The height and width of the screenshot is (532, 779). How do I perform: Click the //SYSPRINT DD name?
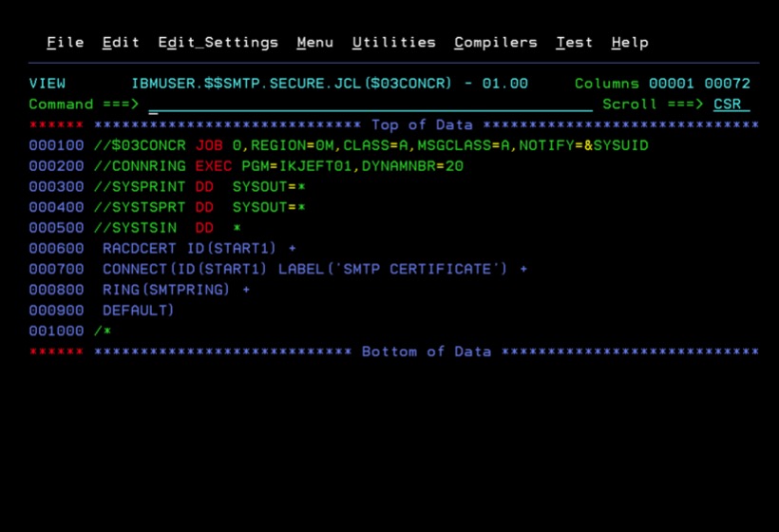click(140, 187)
